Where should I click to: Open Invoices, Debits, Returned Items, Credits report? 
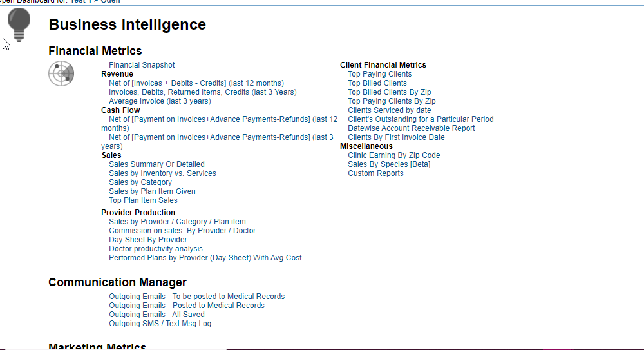[x=202, y=92]
